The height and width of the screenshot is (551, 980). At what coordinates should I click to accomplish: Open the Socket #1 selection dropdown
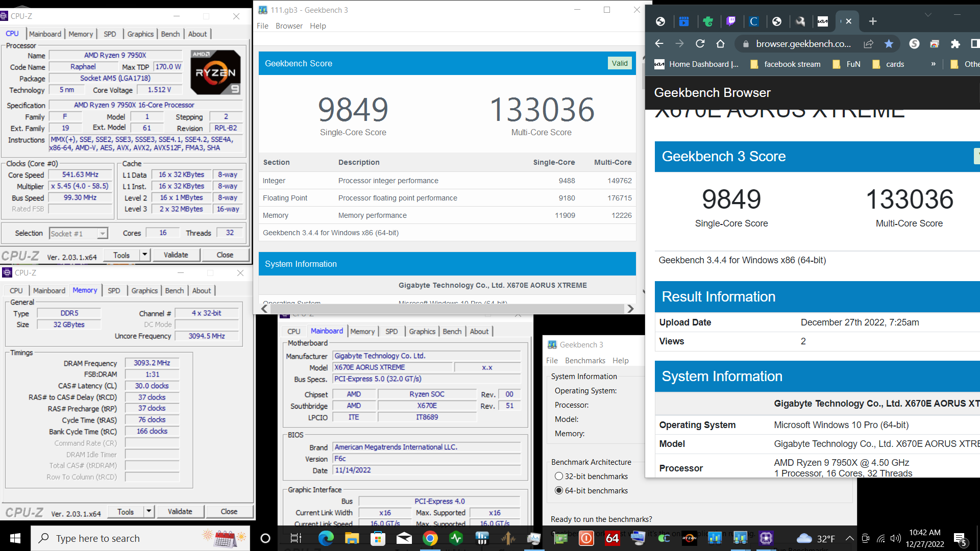tap(78, 233)
